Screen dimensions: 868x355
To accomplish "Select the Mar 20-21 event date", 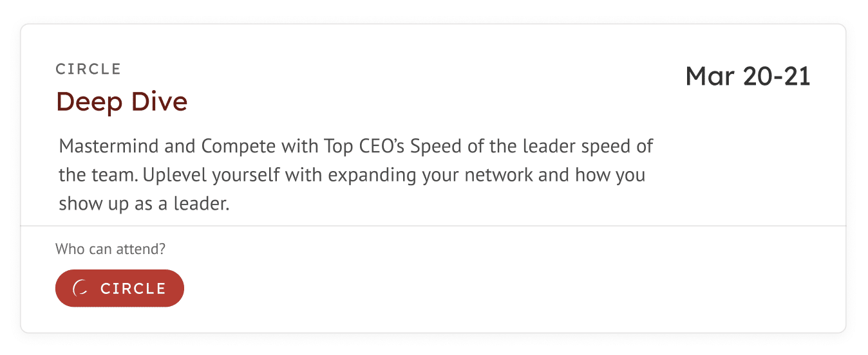I will click(748, 77).
